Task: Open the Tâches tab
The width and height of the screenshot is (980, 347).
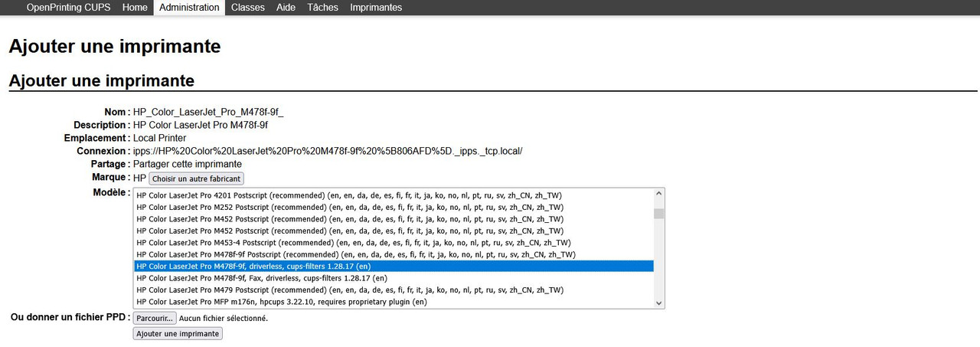Action: pyautogui.click(x=322, y=8)
